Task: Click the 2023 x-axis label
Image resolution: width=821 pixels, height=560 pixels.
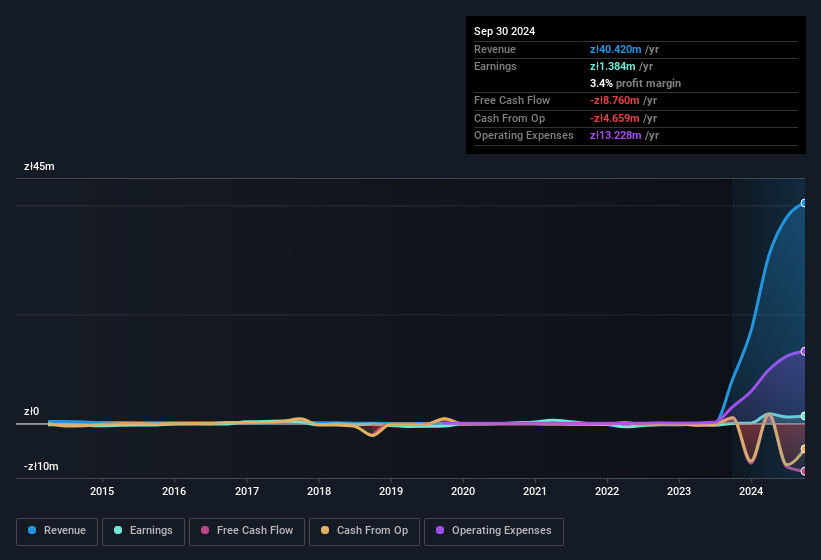Action: [679, 491]
